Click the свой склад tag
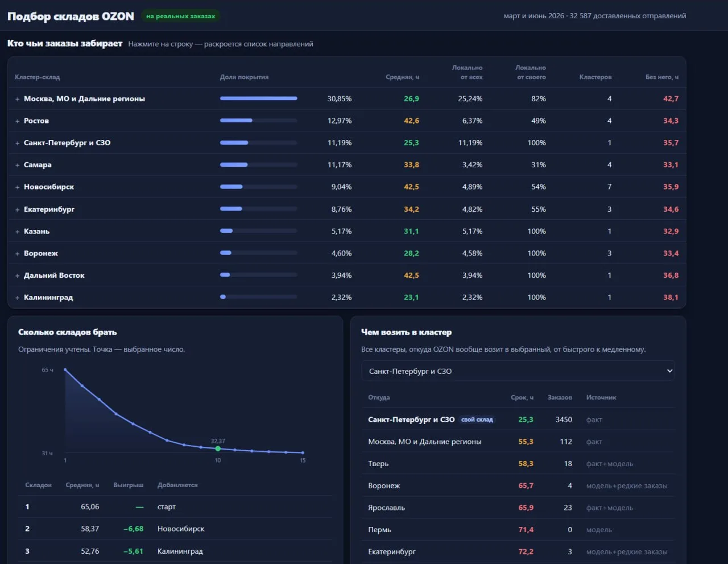The height and width of the screenshot is (564, 728). [477, 419]
